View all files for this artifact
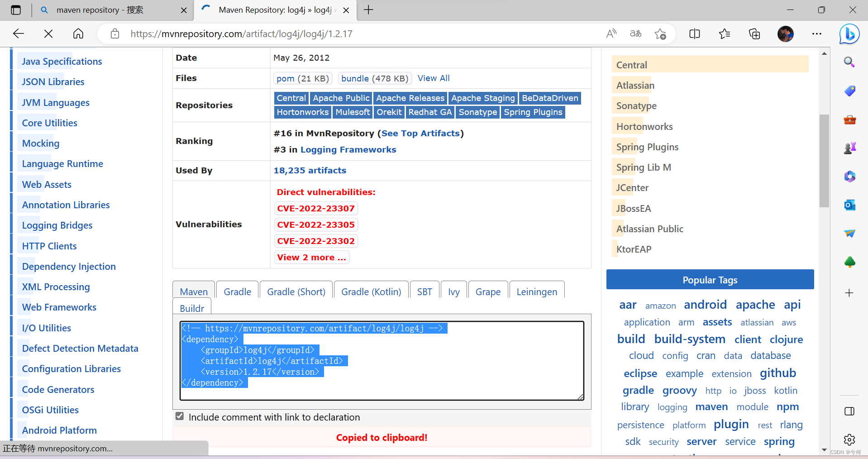 [433, 78]
